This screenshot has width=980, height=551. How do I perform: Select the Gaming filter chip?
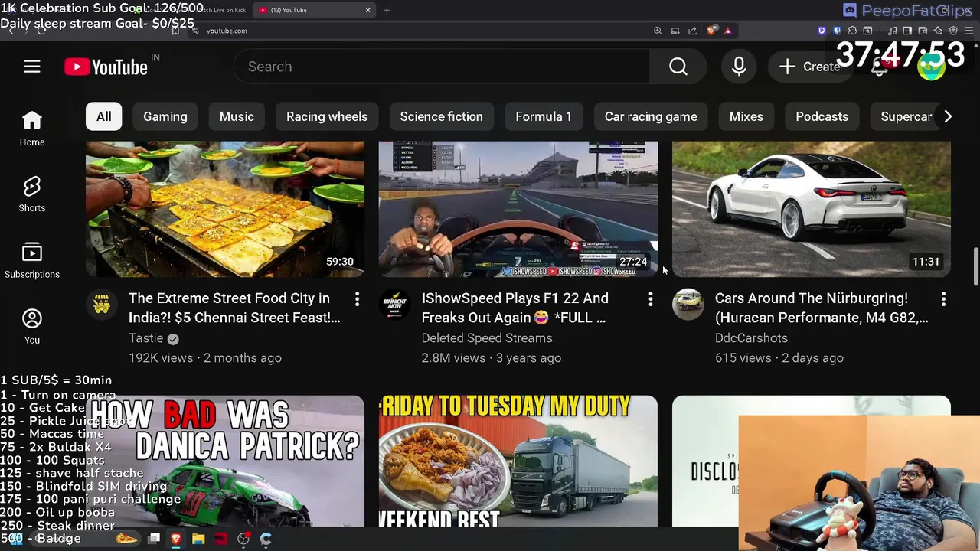click(165, 116)
